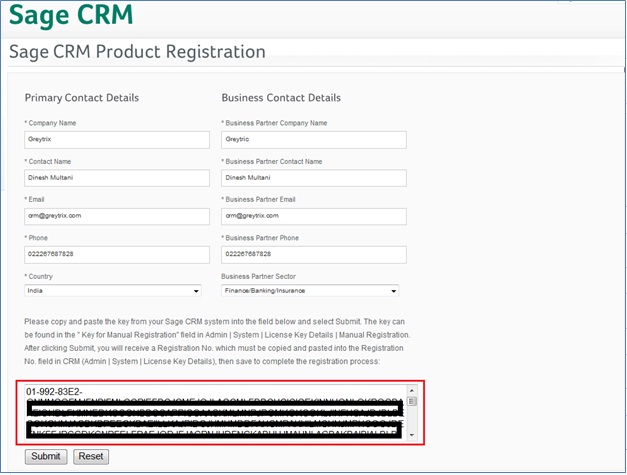The image size is (627, 475).
Task: Click the "Business Partner Sector" label
Action: pyautogui.click(x=258, y=277)
